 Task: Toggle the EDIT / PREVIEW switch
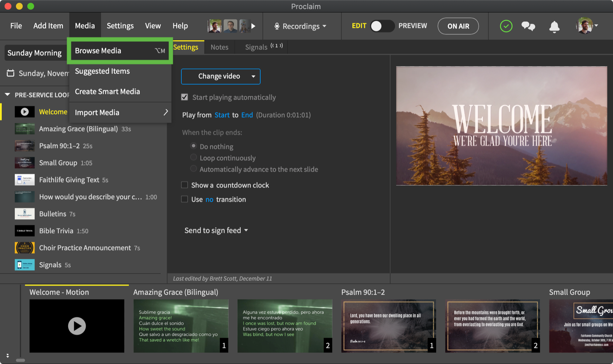[382, 26]
